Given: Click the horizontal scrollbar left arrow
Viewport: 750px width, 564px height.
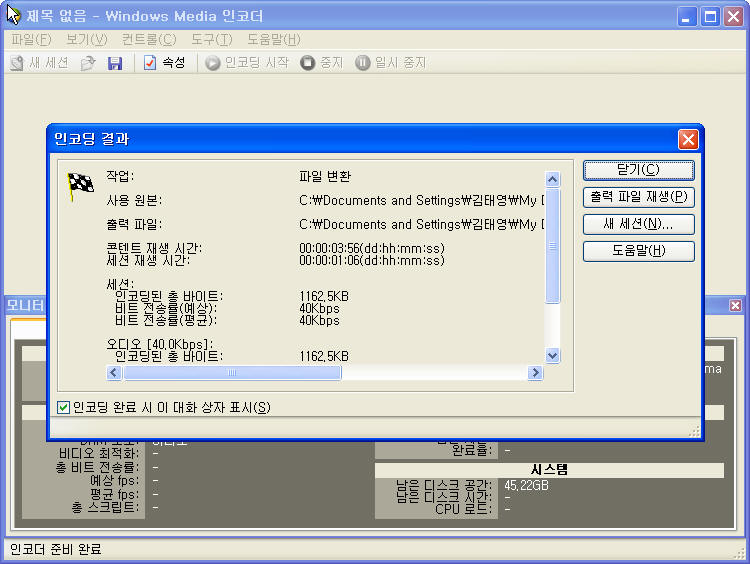Looking at the screenshot, I should coord(114,373).
